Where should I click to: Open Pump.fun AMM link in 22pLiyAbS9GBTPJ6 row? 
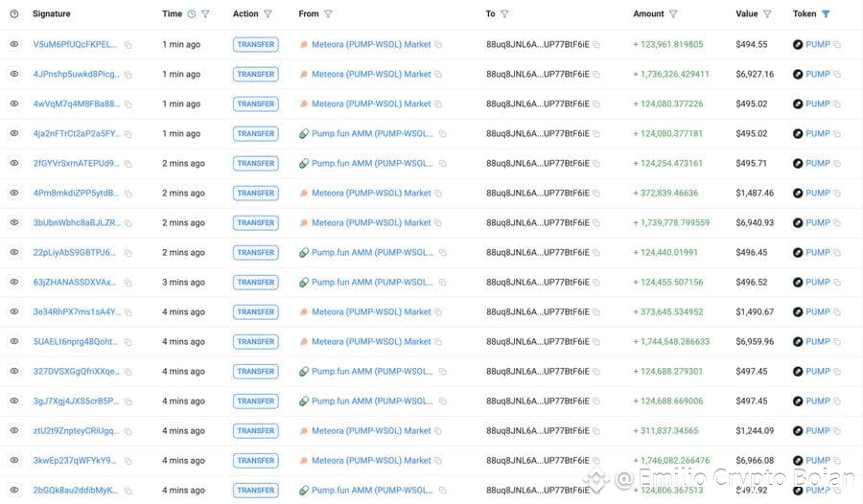[x=372, y=253]
